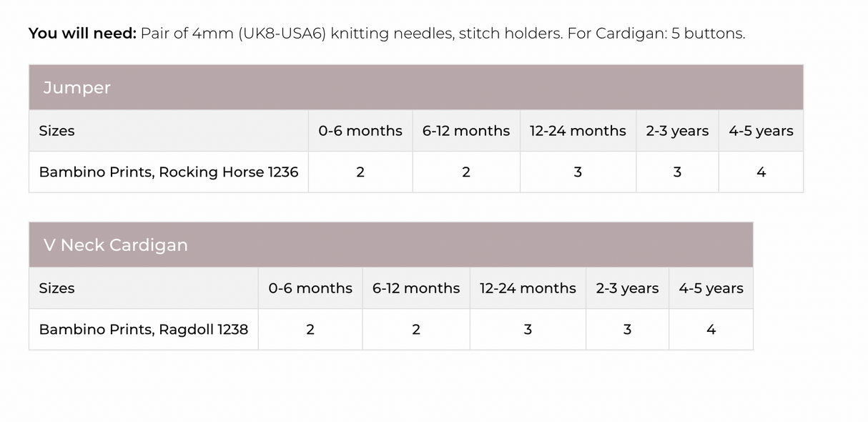Select 6-12 months column in Jumper table

tap(466, 131)
